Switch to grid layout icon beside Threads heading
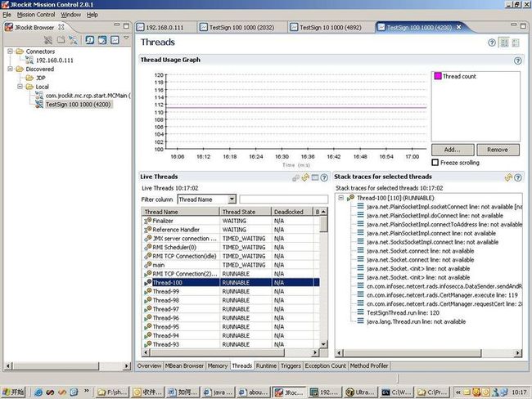 point(504,43)
